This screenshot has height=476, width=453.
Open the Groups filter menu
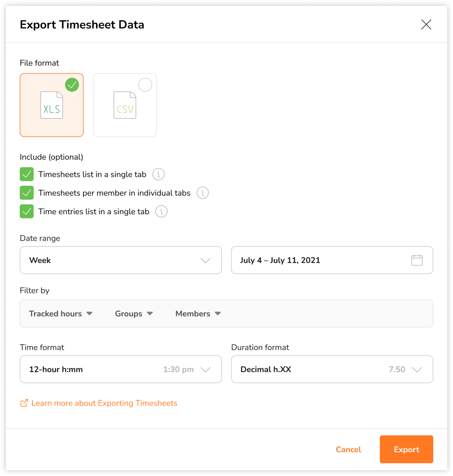pos(133,313)
